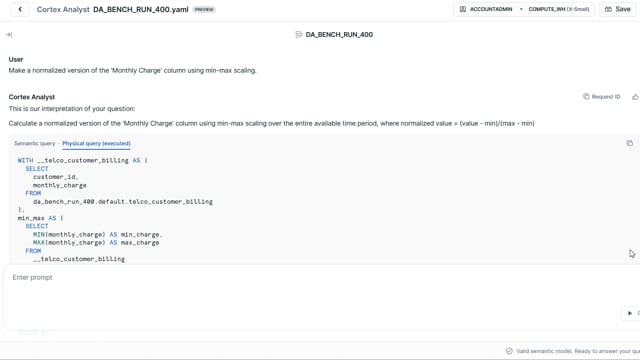Click the Save button

[x=617, y=9]
